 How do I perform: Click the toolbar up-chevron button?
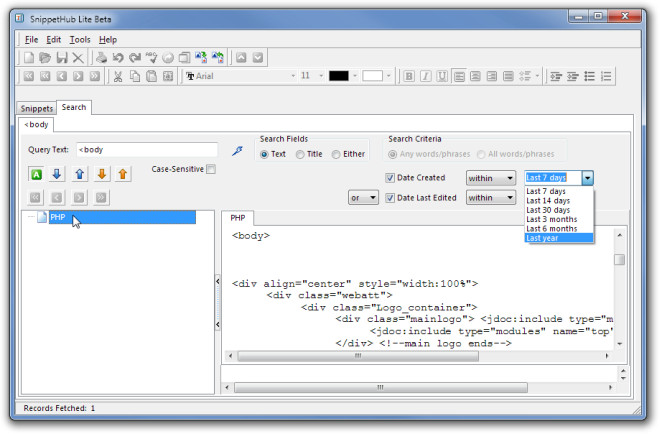[241, 58]
